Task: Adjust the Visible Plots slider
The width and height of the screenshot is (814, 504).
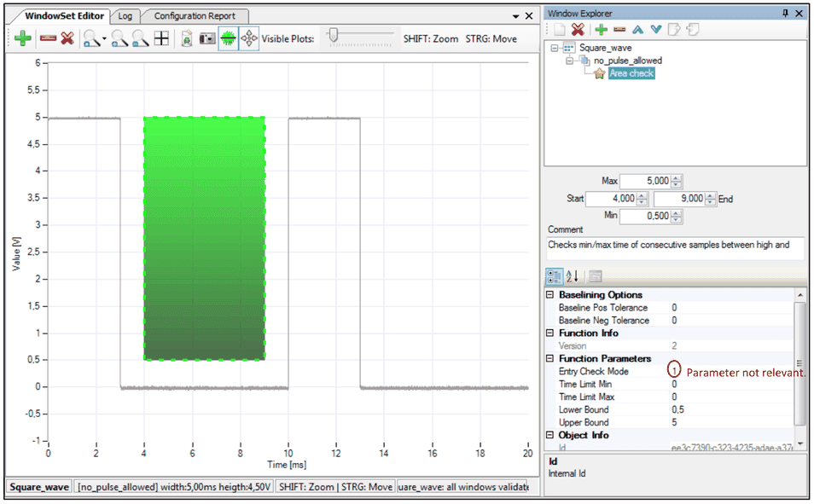Action: pyautogui.click(x=334, y=35)
